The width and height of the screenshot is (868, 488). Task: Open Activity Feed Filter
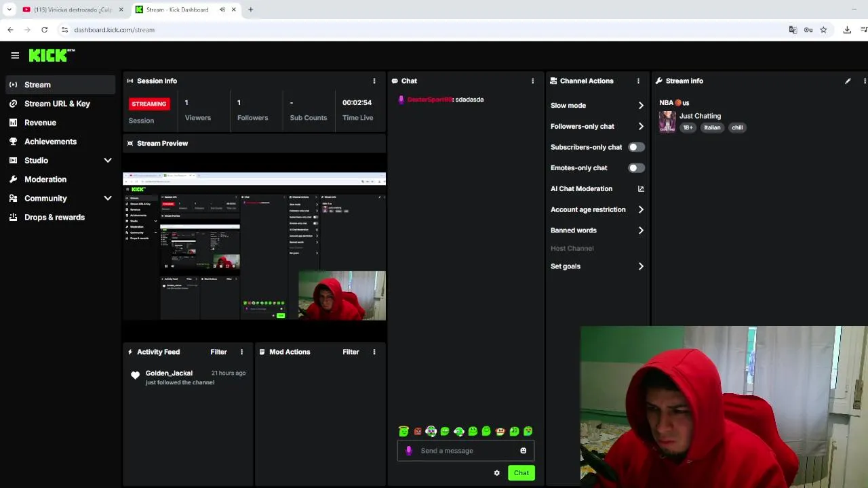218,352
